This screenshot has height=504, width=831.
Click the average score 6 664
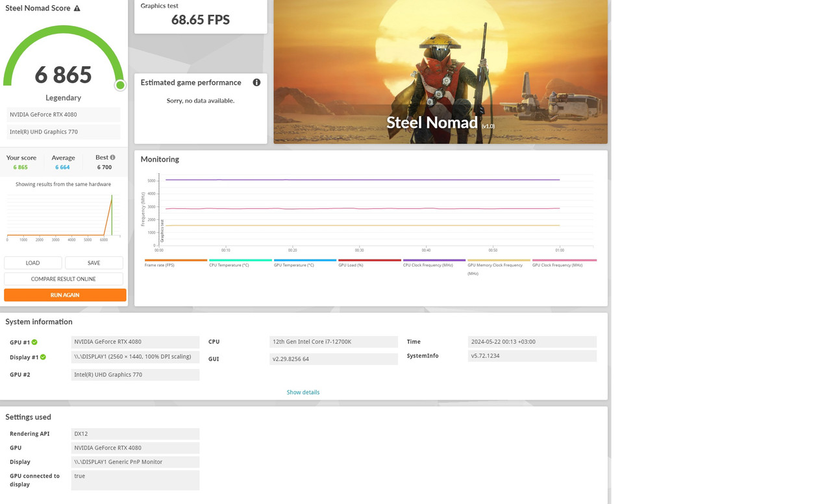[x=62, y=167]
